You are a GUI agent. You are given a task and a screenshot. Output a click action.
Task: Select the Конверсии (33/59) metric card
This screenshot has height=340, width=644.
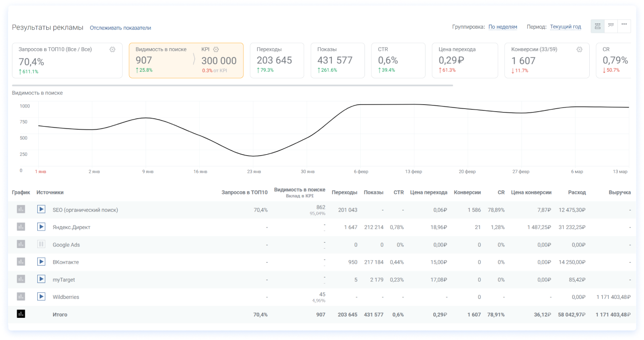click(547, 60)
